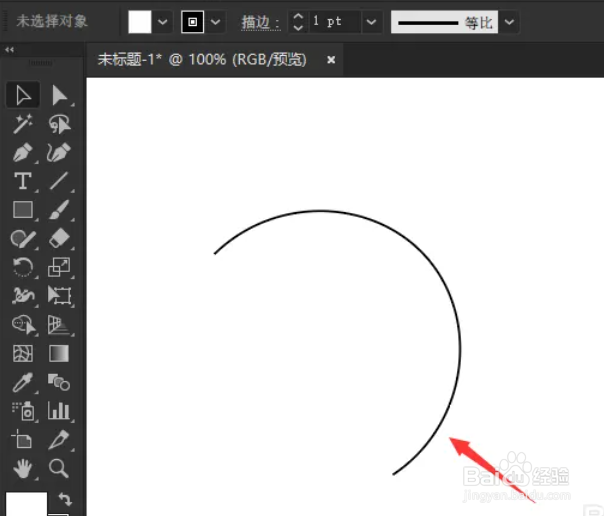This screenshot has height=516, width=604.
Task: Select the Perspective Grid tool
Action: [x=59, y=325]
